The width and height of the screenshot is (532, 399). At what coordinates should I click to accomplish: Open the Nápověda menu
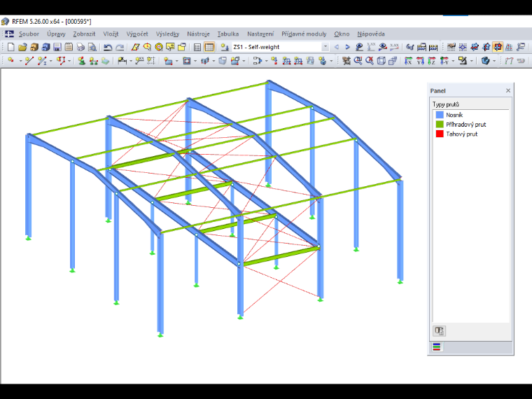pyautogui.click(x=371, y=34)
